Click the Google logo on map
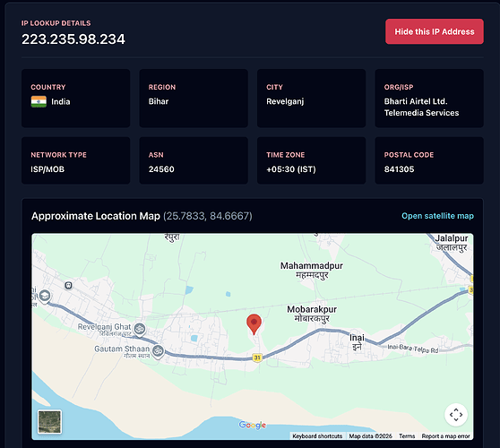 (x=252, y=425)
